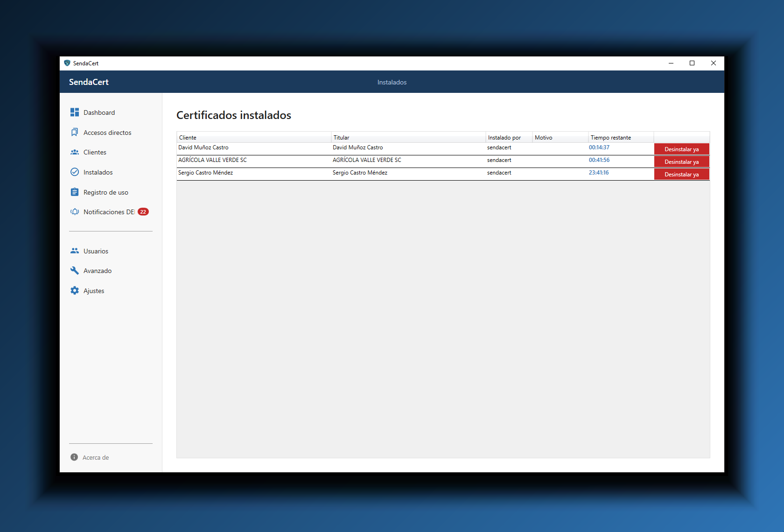The height and width of the screenshot is (532, 784).
Task: Close the SendaCert window
Action: tap(714, 63)
